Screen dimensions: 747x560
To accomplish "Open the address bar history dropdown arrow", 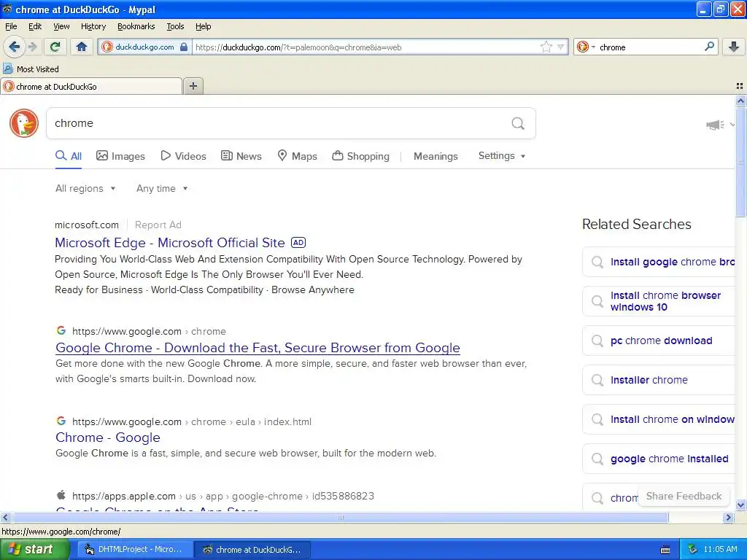I will [x=561, y=47].
